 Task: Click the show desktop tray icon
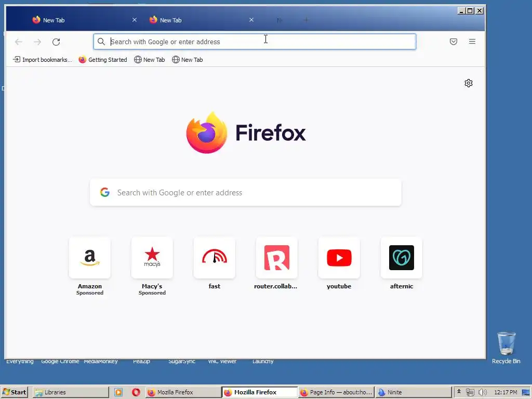click(526, 392)
